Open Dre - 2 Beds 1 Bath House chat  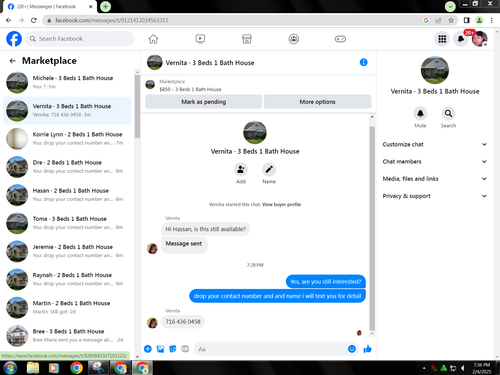pos(67,167)
